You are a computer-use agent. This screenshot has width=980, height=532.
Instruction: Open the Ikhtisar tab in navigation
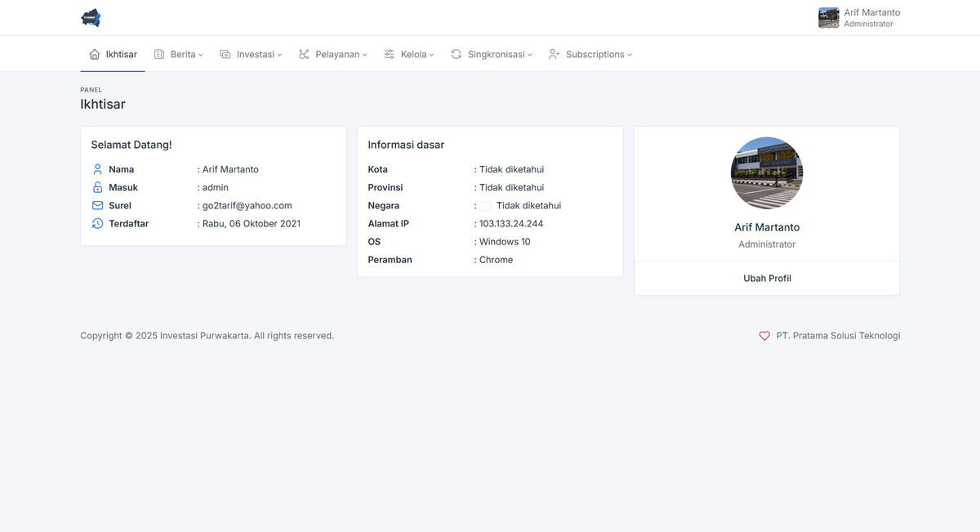(x=113, y=54)
